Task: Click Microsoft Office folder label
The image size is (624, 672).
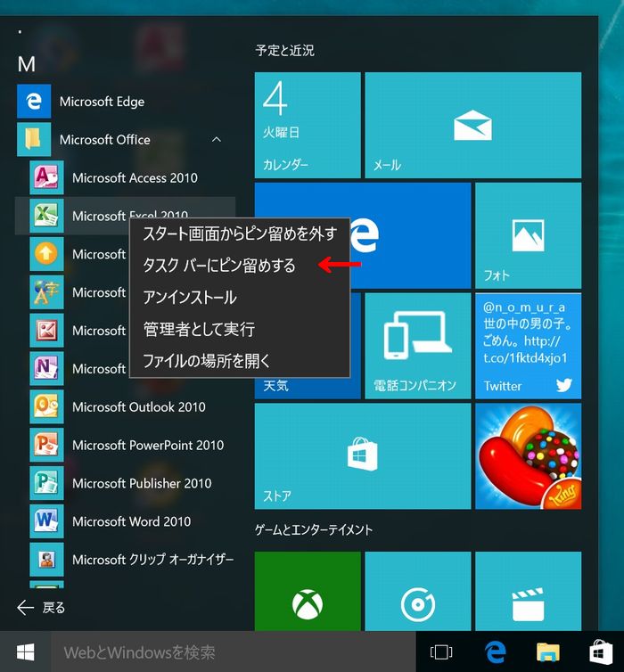Action: [105, 139]
